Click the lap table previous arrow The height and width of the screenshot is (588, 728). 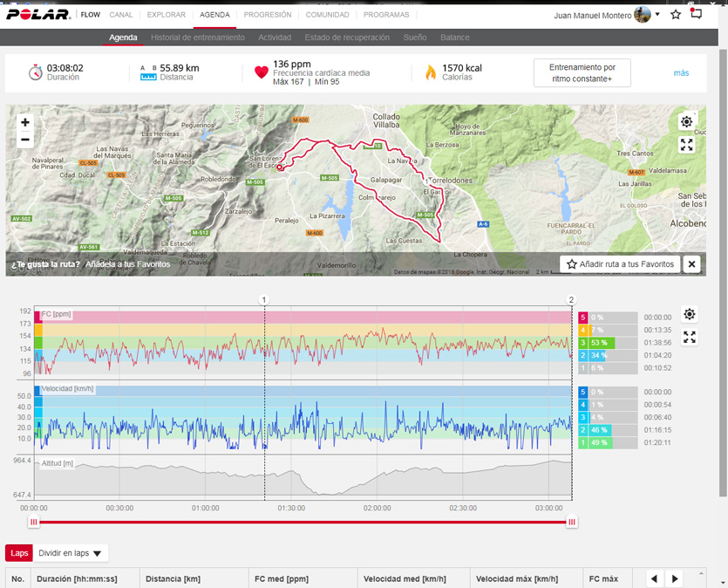tap(655, 578)
